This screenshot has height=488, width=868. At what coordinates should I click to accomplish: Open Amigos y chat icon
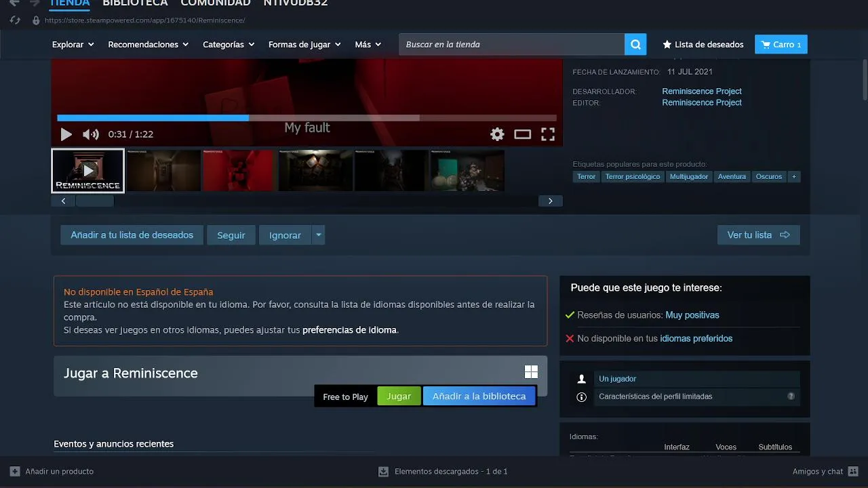[x=853, y=471]
